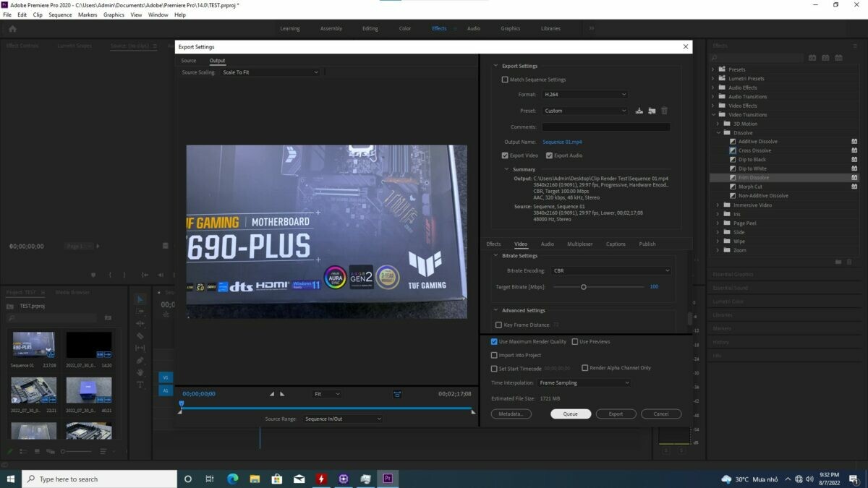Viewport: 868px width, 488px height.
Task: Choose the Type tool in the tools panel
Action: pos(140,385)
